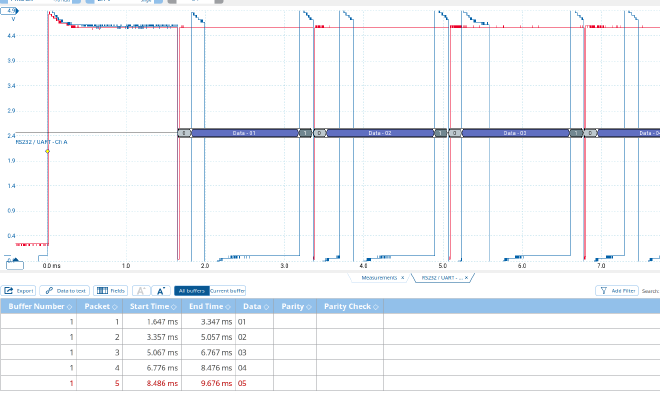Select the Start Time cell 1.647 ms
Image resolution: width=660 pixels, height=395 pixels.
[x=152, y=322]
